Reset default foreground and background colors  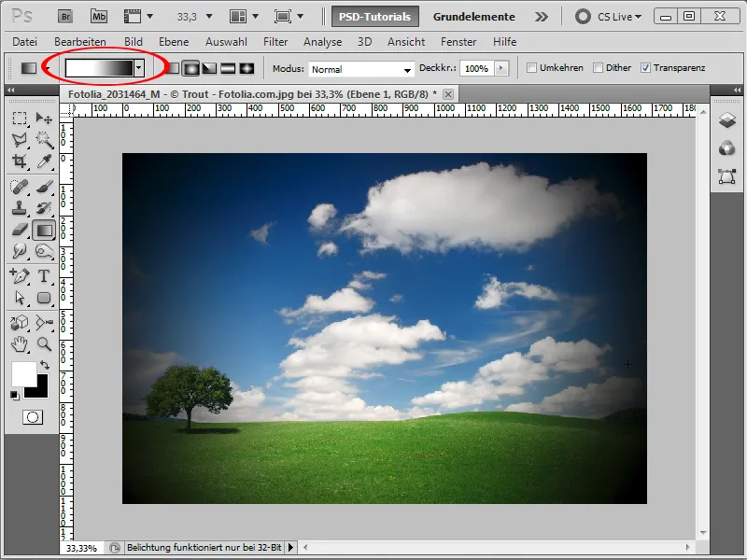tap(15, 395)
